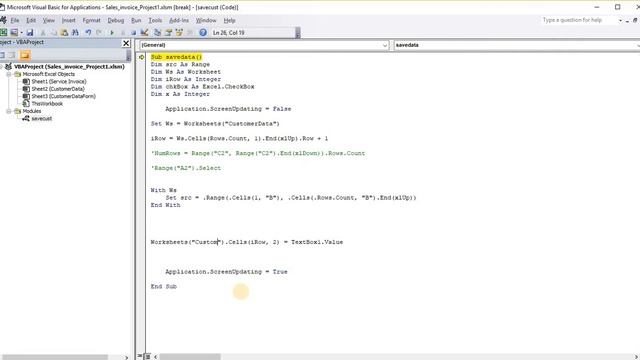Open the Help menu
640x360 pixels.
pyautogui.click(x=229, y=20)
